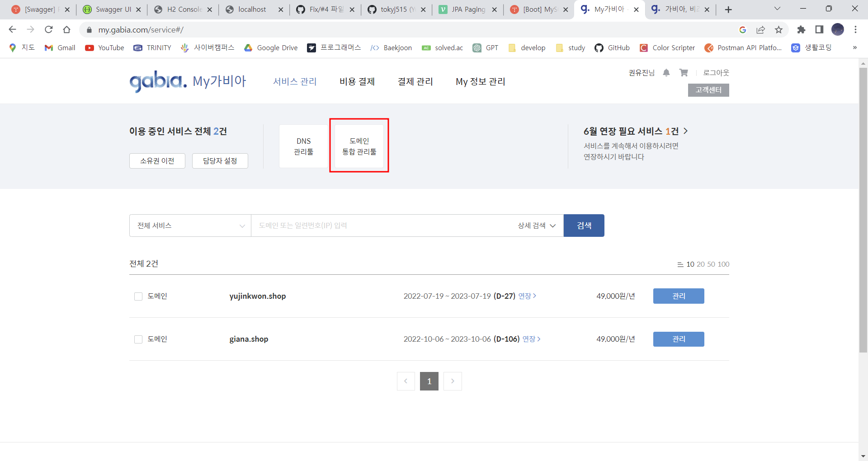Check the yujinkwon.shop row checkbox

pos(138,296)
